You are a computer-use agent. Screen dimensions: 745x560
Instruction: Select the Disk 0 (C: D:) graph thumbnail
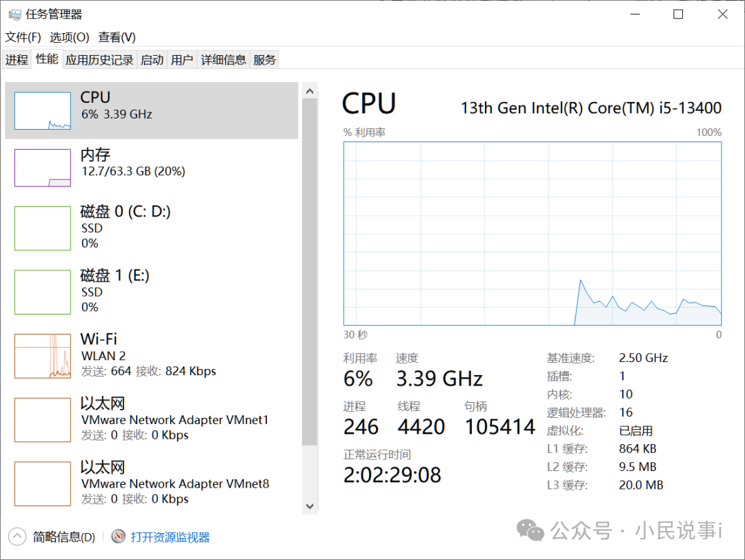43,228
